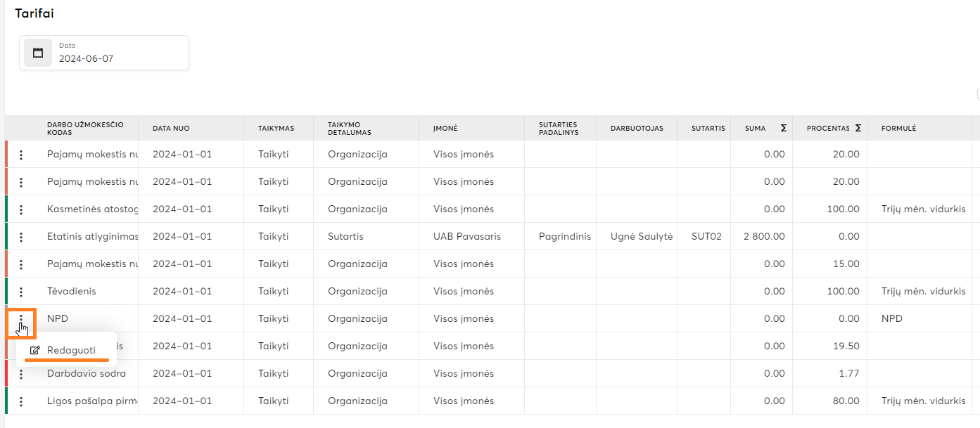
Task: Open the calendar date picker icon
Action: pyautogui.click(x=38, y=53)
